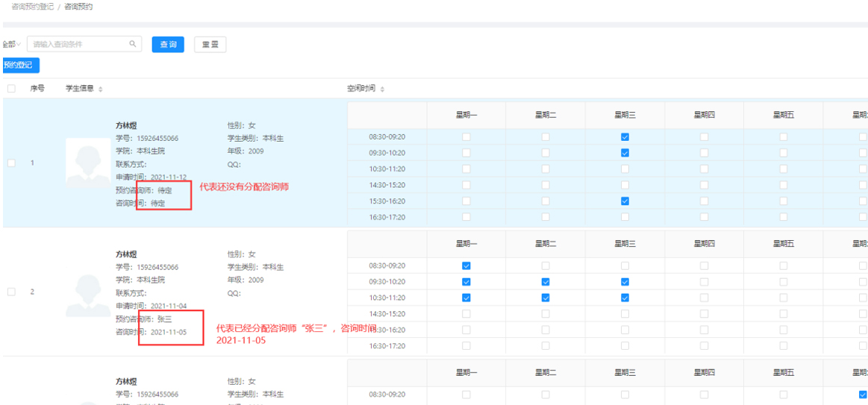Sort by 学生信息 column arrows

pyautogui.click(x=100, y=89)
